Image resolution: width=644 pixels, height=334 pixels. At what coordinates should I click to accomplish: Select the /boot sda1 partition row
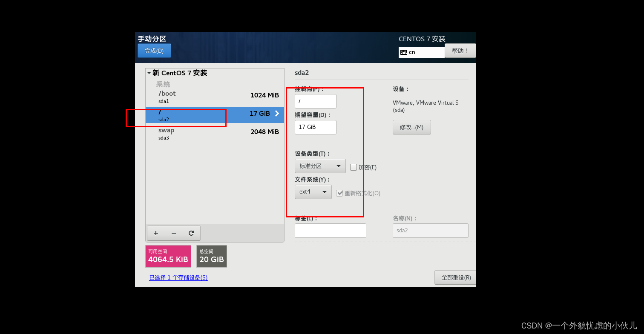click(x=215, y=97)
